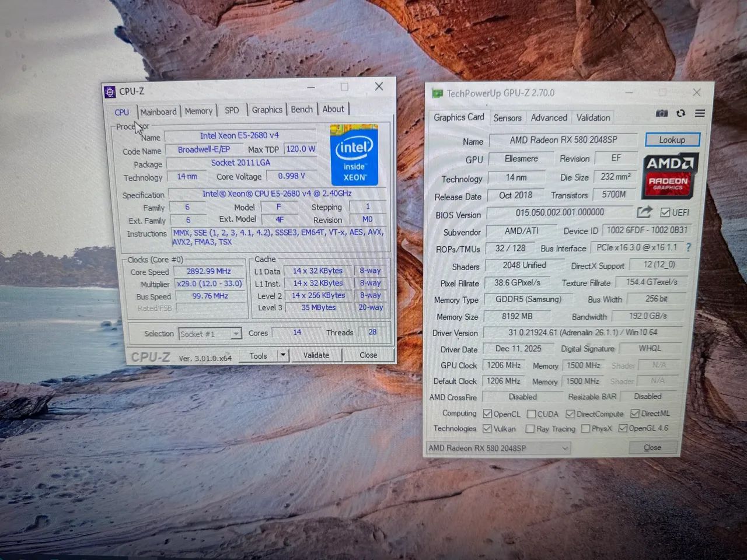Toggle the PhysX checkbox

pyautogui.click(x=585, y=428)
